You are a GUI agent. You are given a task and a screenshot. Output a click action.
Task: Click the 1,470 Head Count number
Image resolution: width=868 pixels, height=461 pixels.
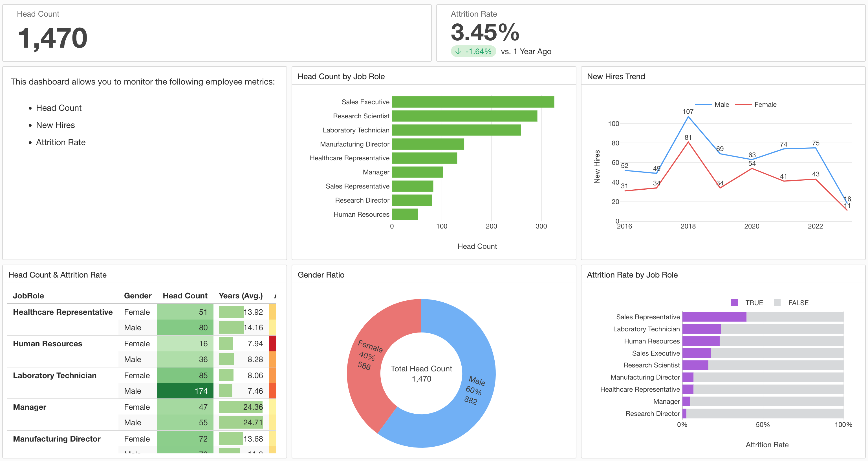tap(52, 38)
